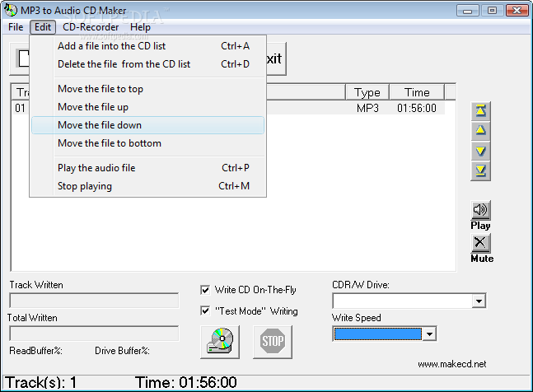The width and height of the screenshot is (533, 392).
Task: Click the Time: 01:56:00 status text
Action: click(186, 382)
